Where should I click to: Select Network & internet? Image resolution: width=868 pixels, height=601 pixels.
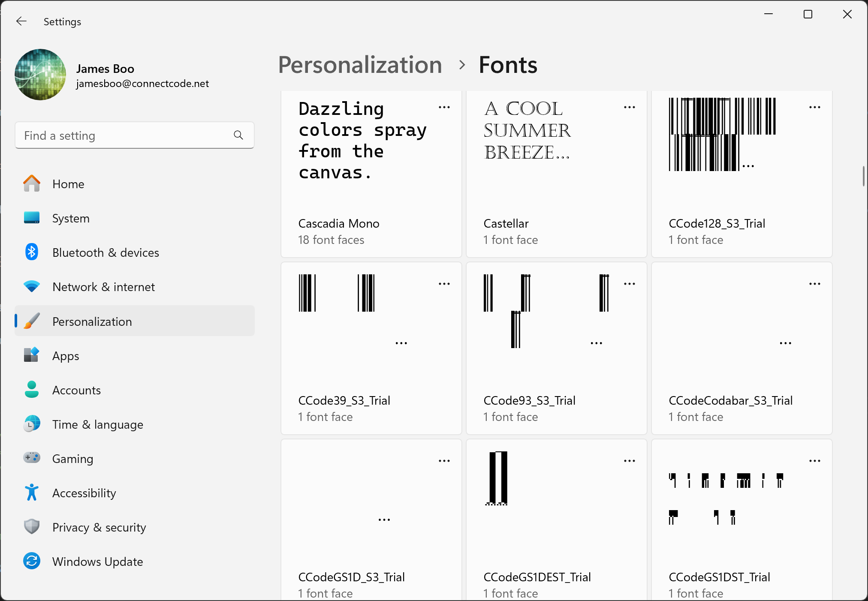(135, 287)
